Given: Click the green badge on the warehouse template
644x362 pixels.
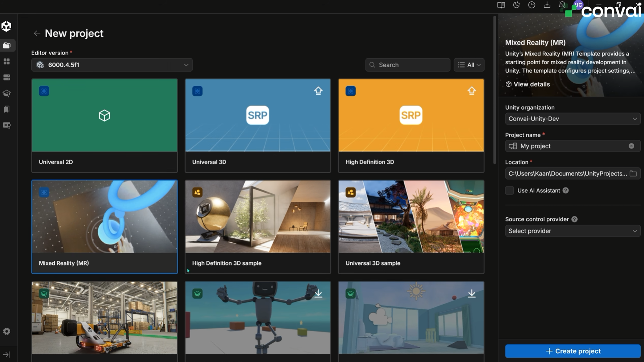Looking at the screenshot, I should (44, 293).
